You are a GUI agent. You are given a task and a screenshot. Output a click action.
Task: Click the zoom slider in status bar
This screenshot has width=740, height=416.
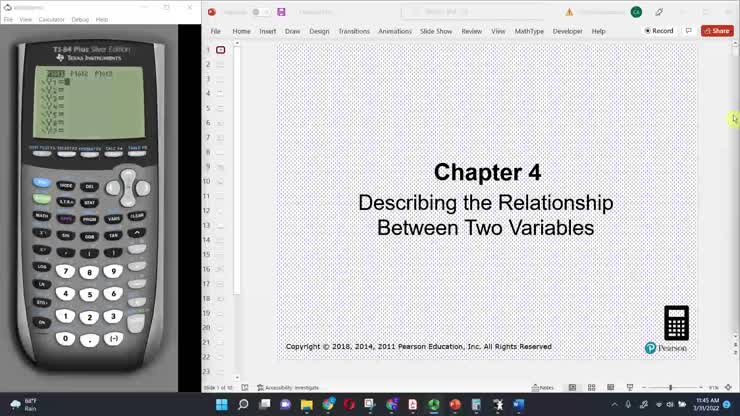point(670,387)
